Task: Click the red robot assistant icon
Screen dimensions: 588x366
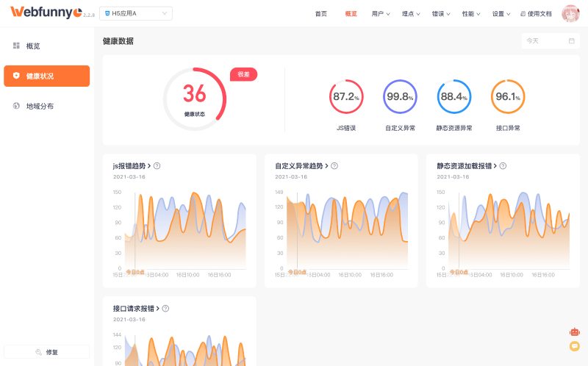Action: click(x=575, y=332)
